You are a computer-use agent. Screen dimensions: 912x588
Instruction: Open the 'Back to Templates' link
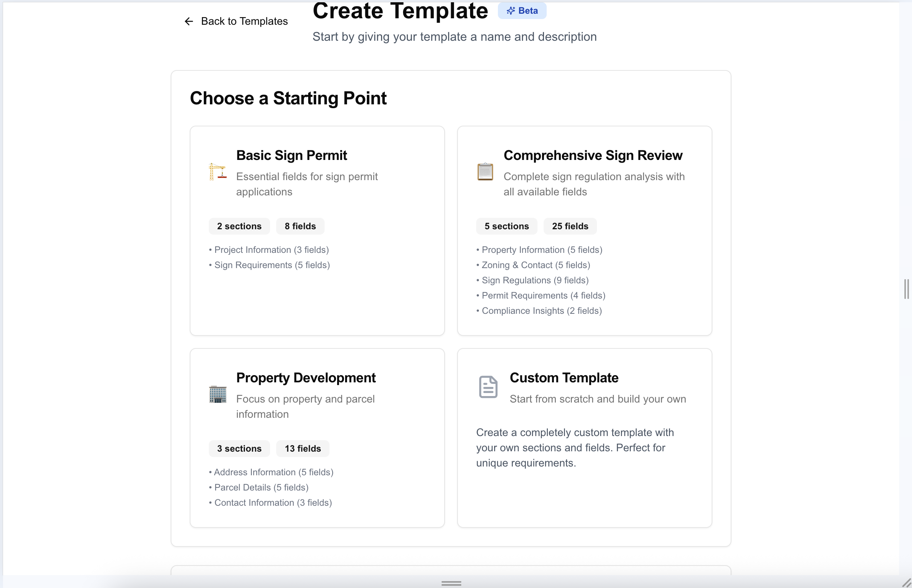(x=244, y=21)
